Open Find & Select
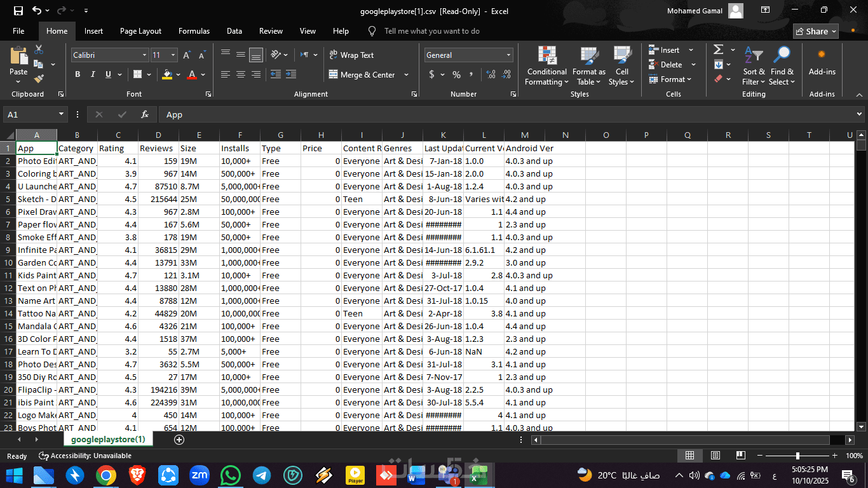 782,66
